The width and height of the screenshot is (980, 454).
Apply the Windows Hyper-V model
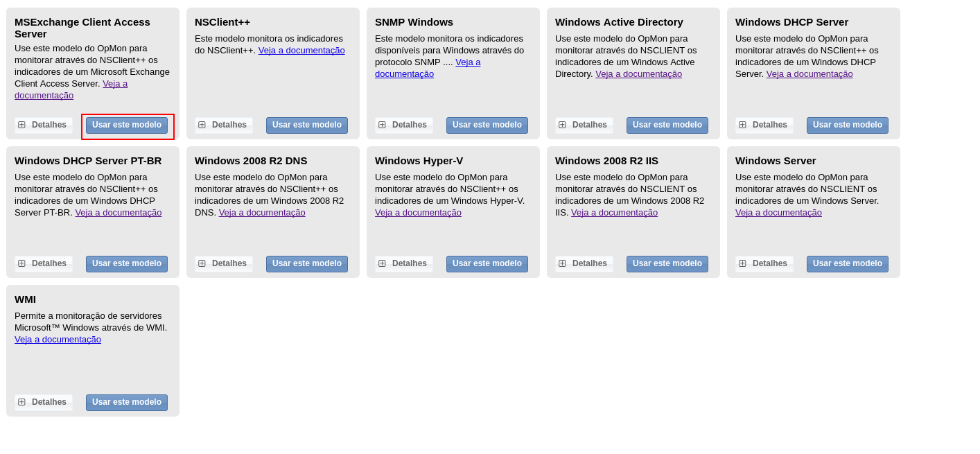coord(487,264)
